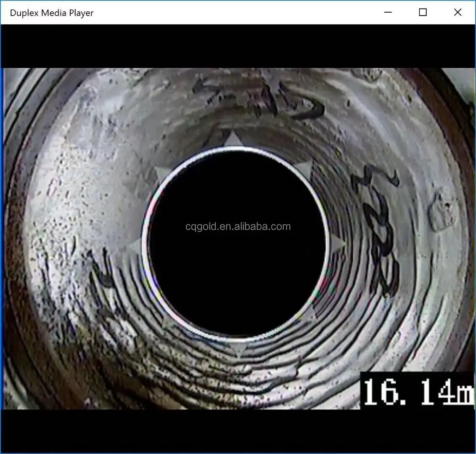476x454 pixels.
Task: Close the Duplex Media Player
Action: [x=457, y=12]
